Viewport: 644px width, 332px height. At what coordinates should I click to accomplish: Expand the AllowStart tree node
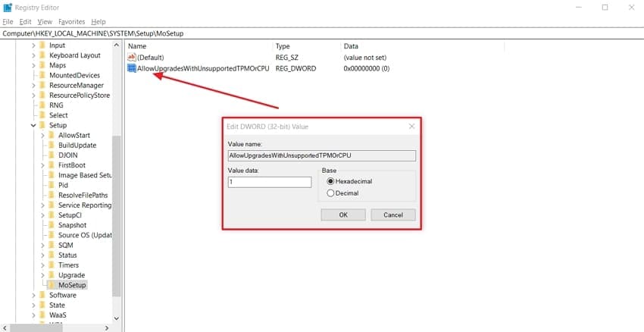[42, 135]
